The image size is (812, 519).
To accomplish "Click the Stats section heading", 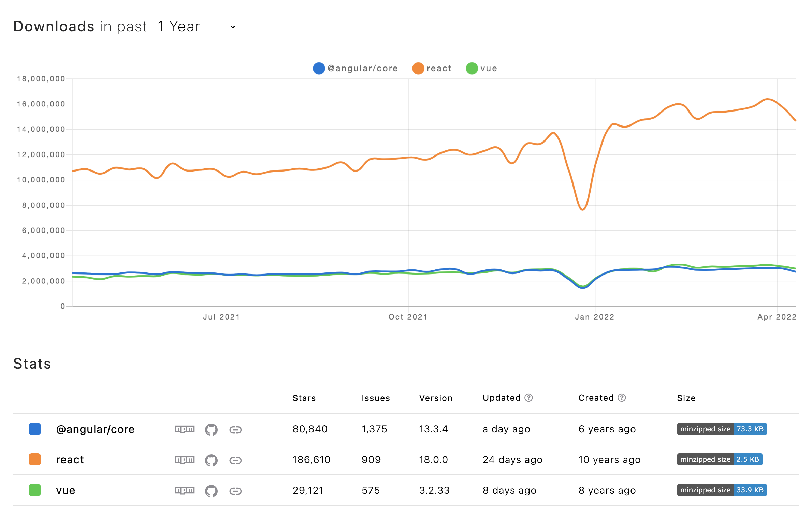I will point(32,364).
